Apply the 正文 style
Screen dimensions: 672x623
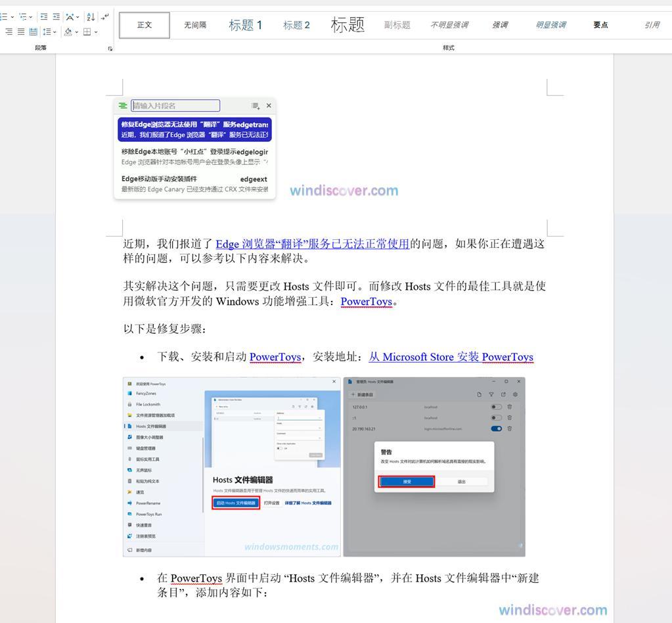pos(145,25)
